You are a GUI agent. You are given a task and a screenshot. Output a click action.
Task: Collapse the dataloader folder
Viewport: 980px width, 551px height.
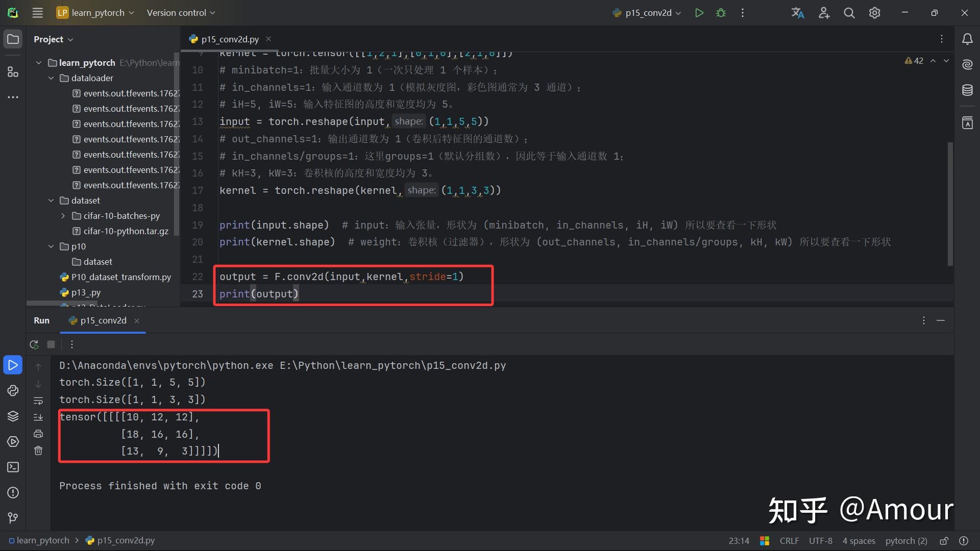coord(51,78)
